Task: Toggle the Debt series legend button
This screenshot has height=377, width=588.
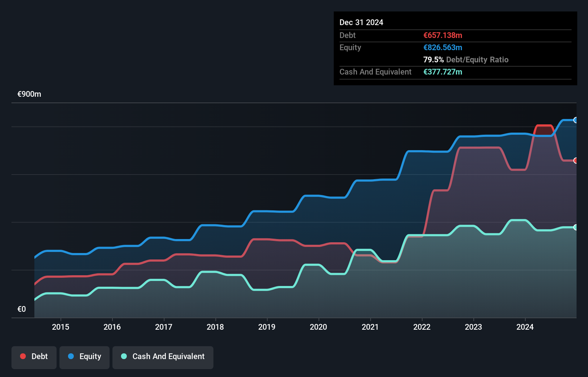Action: point(34,357)
